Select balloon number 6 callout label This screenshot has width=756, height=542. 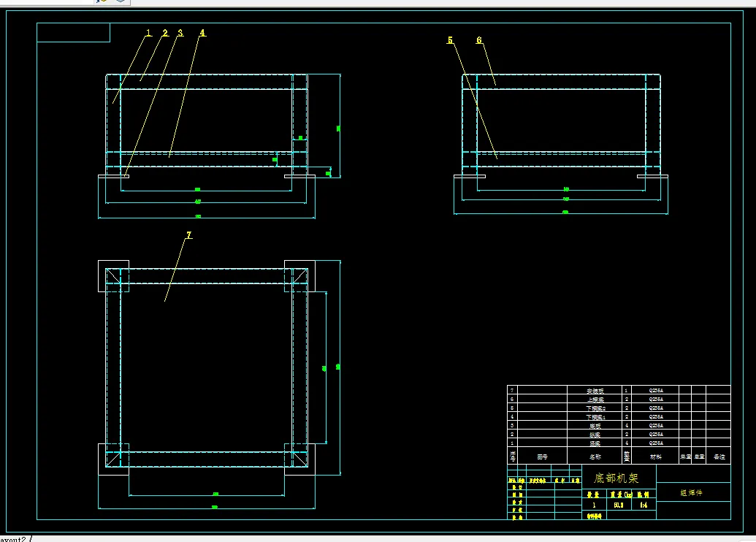coord(479,40)
